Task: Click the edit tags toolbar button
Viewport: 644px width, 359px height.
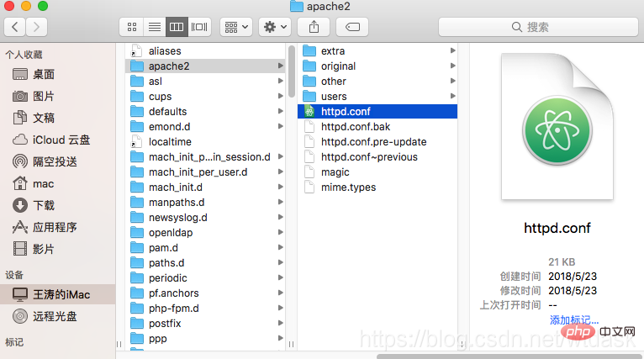Action: click(352, 27)
